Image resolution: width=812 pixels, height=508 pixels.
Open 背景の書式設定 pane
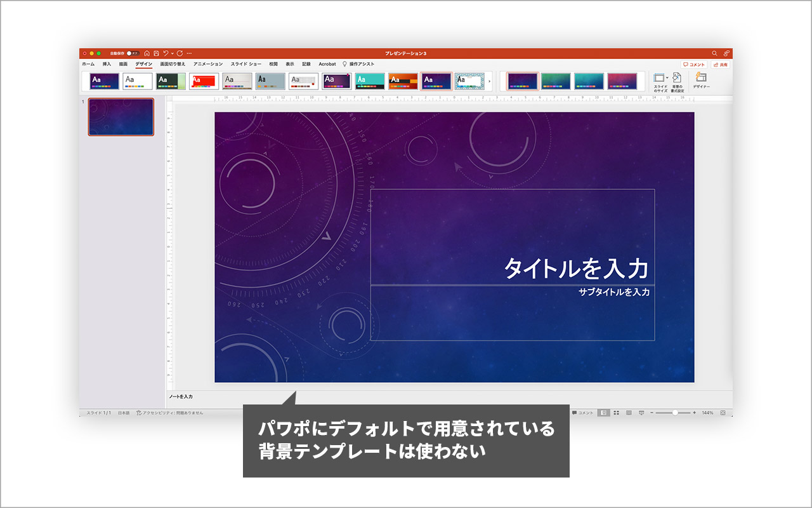[678, 81]
